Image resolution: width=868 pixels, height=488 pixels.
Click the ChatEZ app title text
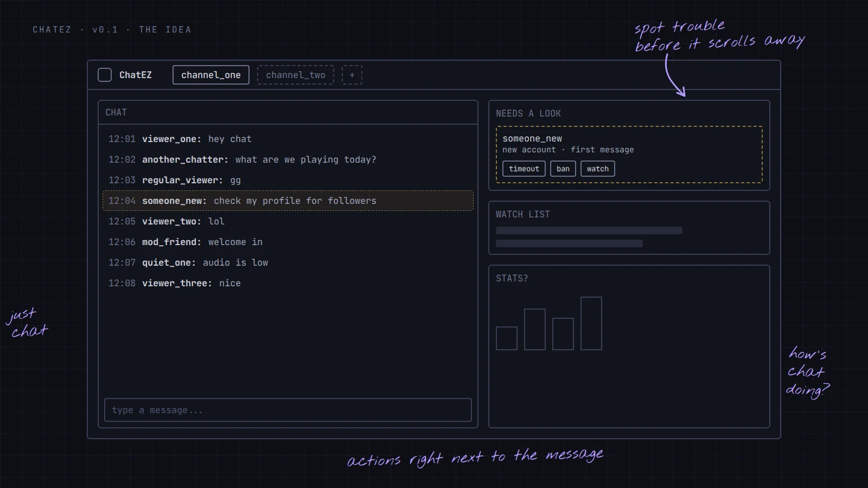pyautogui.click(x=136, y=75)
